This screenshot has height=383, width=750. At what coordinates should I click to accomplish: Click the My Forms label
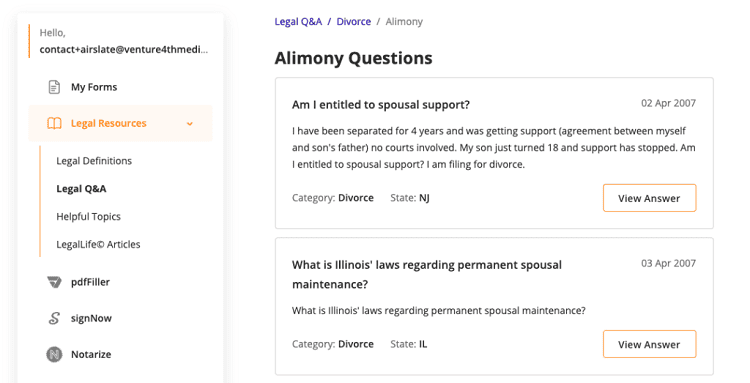94,87
